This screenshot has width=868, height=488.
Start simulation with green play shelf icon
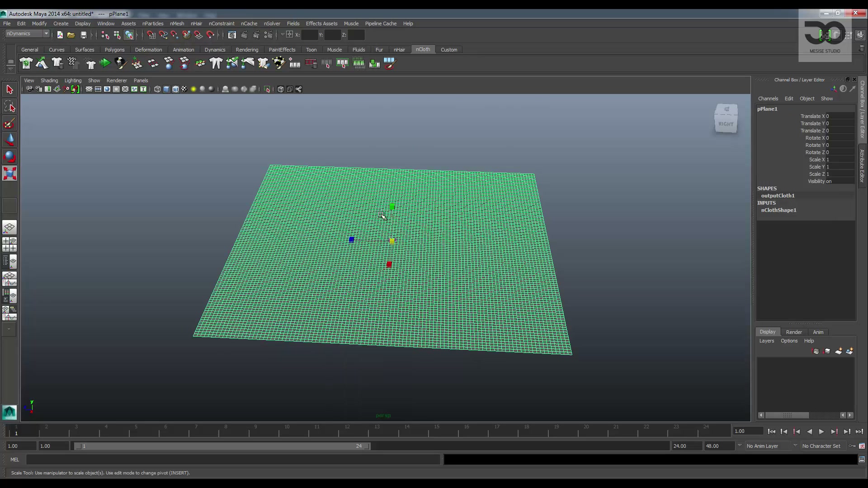(105, 63)
